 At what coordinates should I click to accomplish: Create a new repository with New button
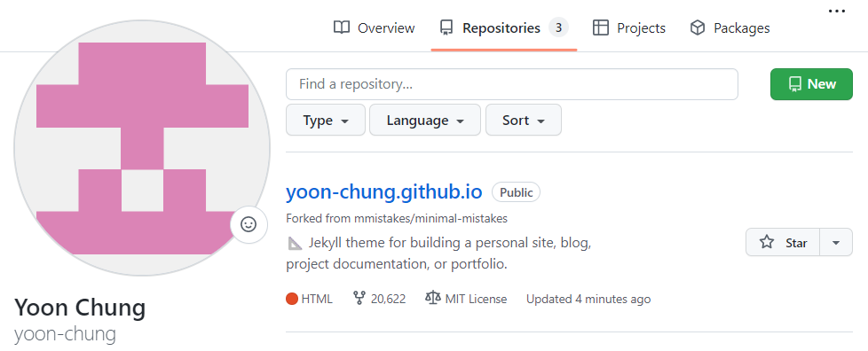[x=811, y=84]
